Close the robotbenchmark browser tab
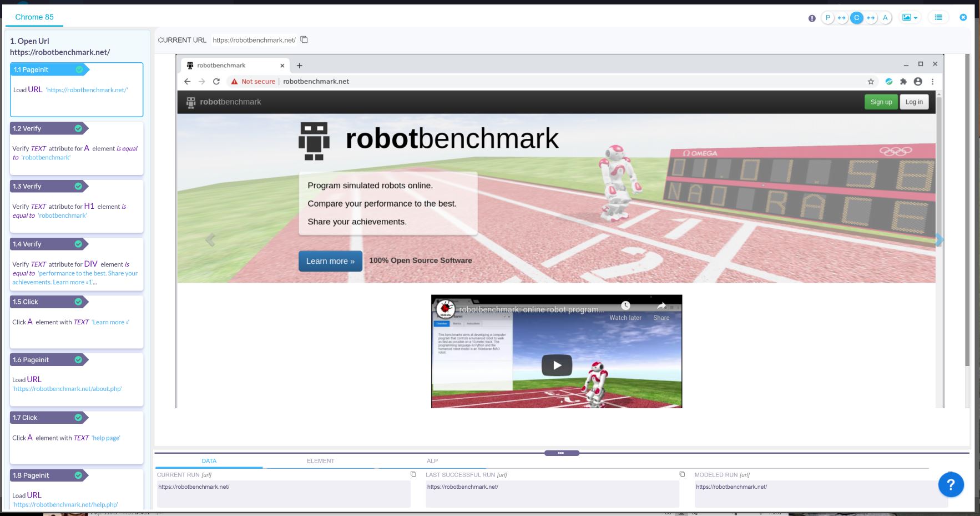980x516 pixels. [x=282, y=66]
